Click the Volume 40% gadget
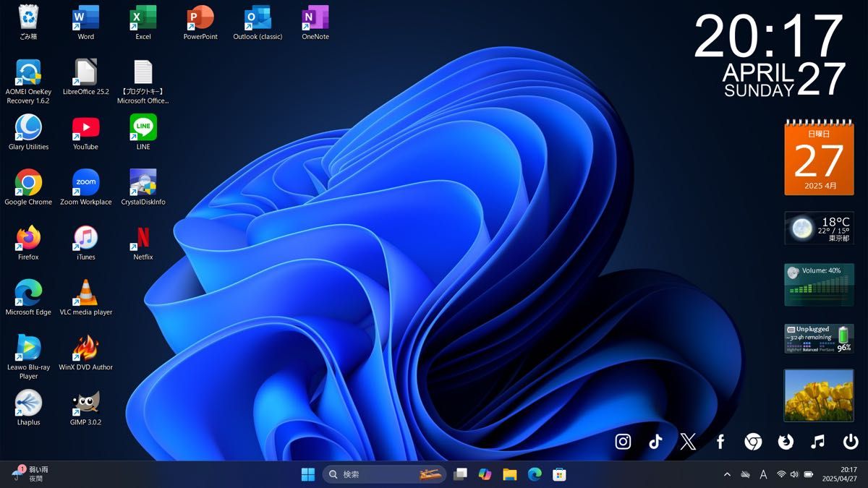868x488 pixels. pyautogui.click(x=819, y=284)
